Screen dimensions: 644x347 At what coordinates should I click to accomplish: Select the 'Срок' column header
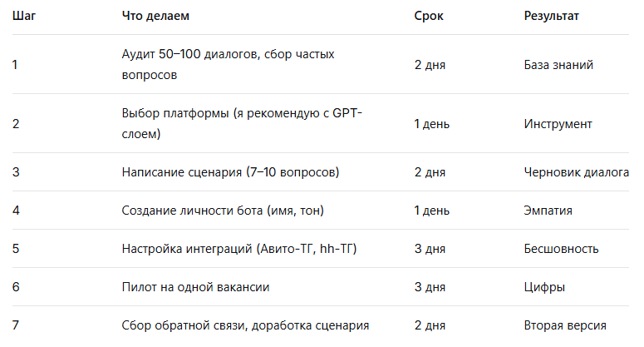[x=429, y=16]
